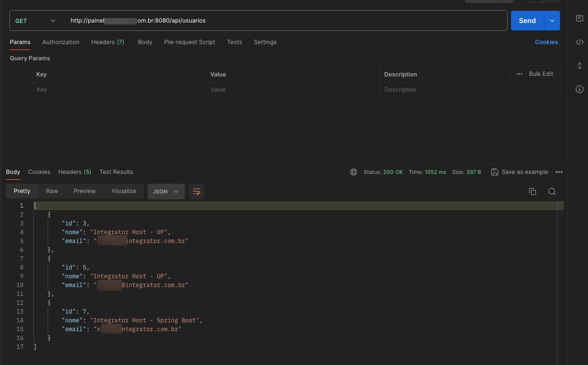Click the wrap lines icon
Screen dimensions: 588x365
(x=197, y=192)
